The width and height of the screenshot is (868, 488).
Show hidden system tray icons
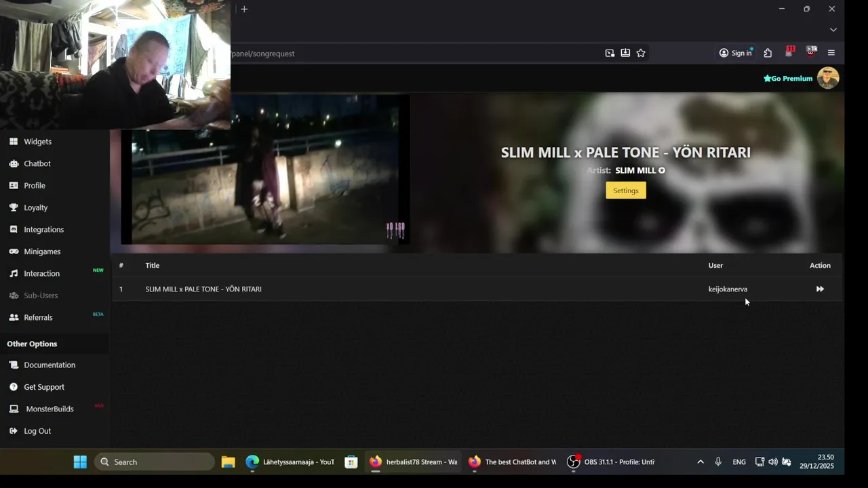(701, 462)
